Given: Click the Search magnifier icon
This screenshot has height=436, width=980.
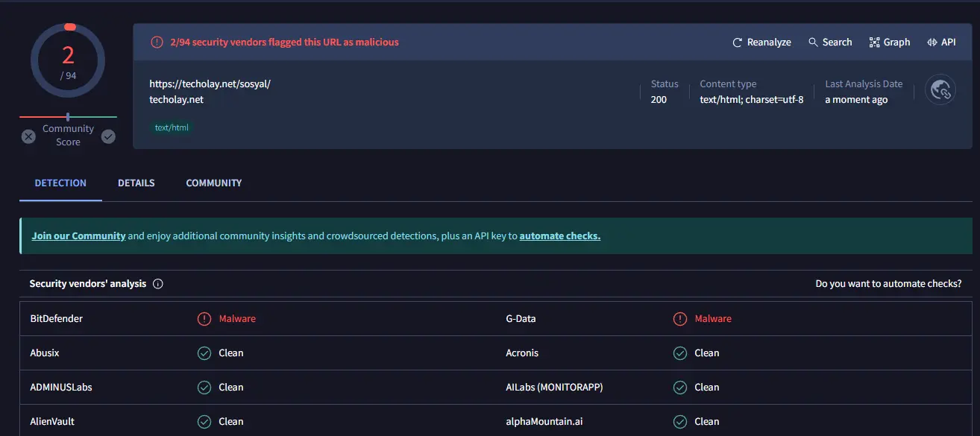Looking at the screenshot, I should click(813, 42).
